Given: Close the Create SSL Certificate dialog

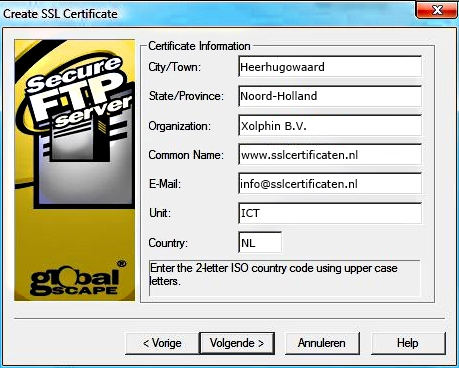Looking at the screenshot, I should coord(437,10).
